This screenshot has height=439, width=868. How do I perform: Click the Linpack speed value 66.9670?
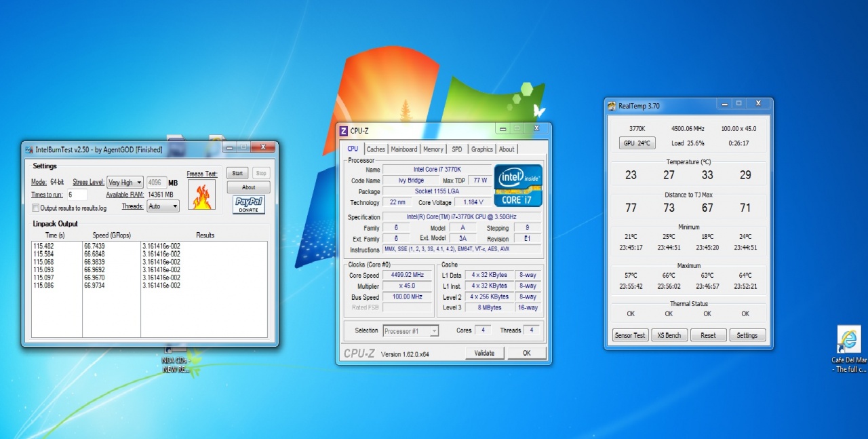pos(95,278)
